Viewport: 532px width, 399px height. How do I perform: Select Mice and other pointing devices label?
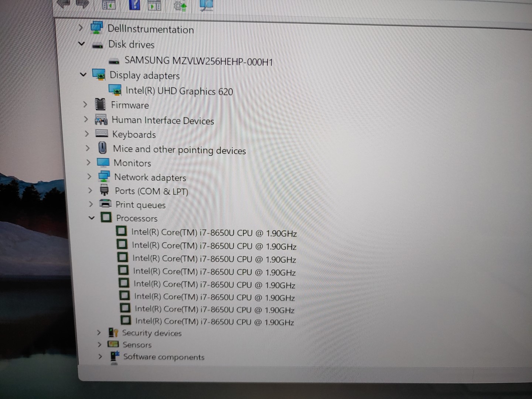click(179, 150)
